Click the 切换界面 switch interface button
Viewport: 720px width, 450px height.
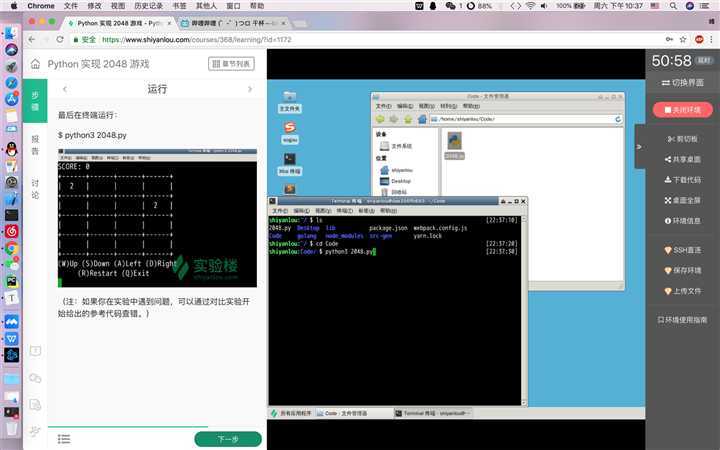pyautogui.click(x=682, y=83)
